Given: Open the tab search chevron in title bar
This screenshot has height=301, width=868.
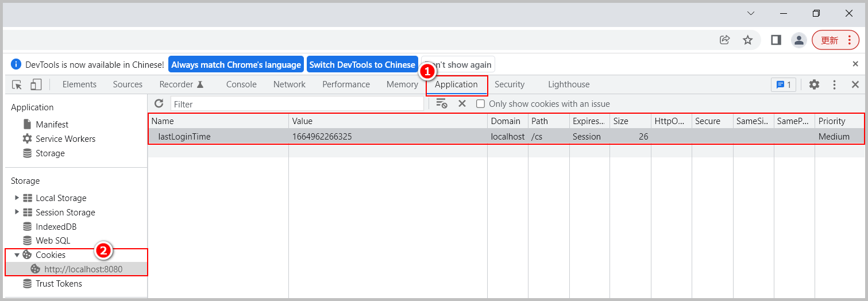Looking at the screenshot, I should (x=751, y=13).
